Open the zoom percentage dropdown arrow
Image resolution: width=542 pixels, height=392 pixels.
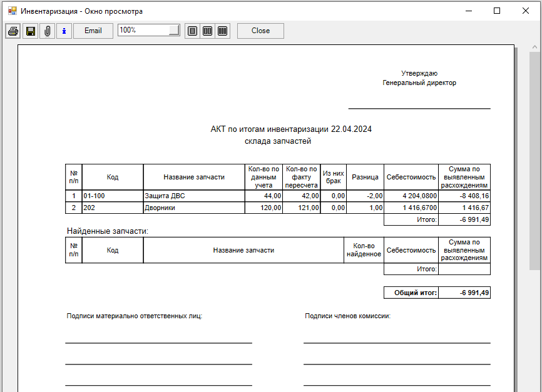[x=174, y=31]
